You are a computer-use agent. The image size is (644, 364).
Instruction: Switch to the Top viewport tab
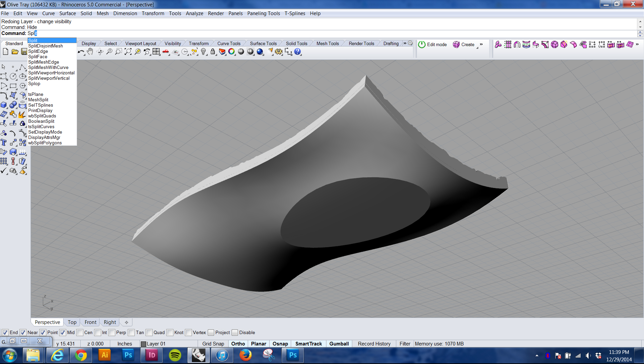point(72,322)
